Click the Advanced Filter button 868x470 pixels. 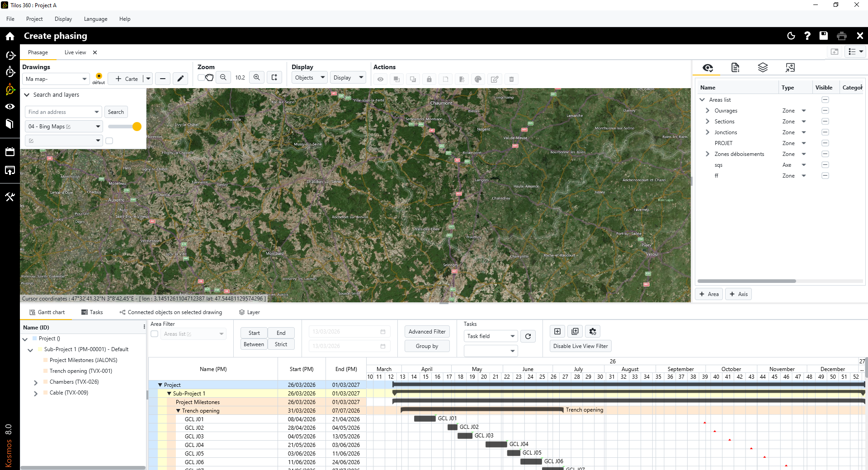(x=427, y=332)
